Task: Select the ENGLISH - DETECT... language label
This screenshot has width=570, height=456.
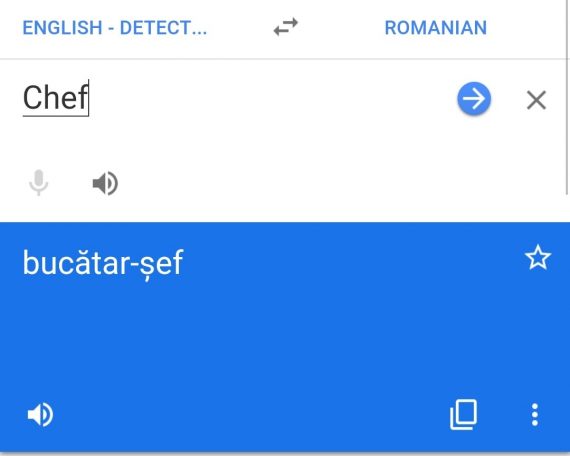Action: tap(115, 28)
